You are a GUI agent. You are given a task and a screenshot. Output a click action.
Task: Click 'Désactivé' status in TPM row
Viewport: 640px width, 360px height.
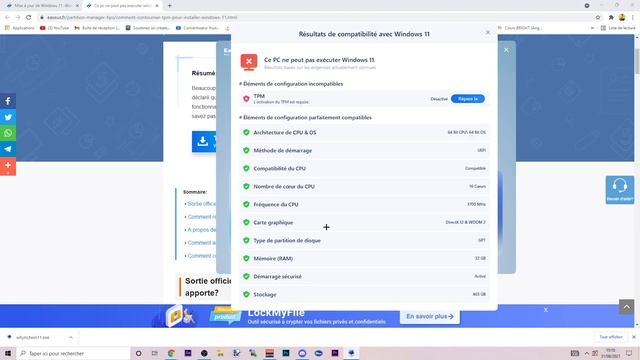pos(439,99)
